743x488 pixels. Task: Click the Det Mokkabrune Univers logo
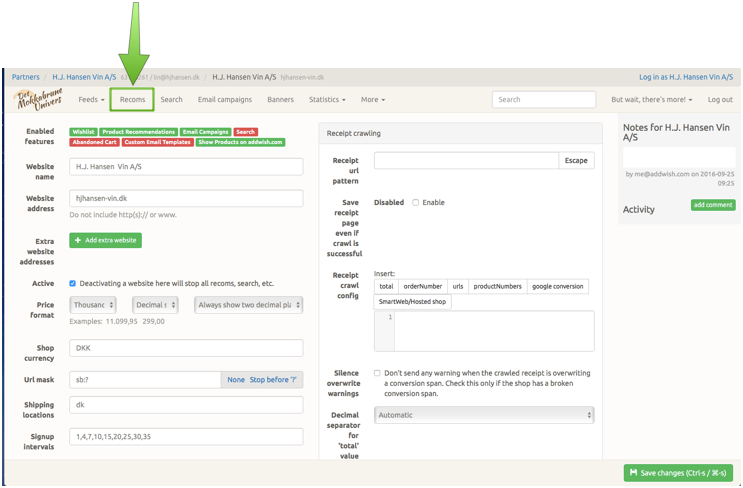[40, 99]
